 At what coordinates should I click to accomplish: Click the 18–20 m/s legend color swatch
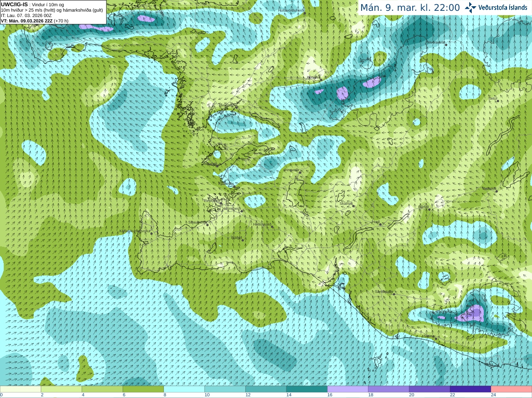389,389
